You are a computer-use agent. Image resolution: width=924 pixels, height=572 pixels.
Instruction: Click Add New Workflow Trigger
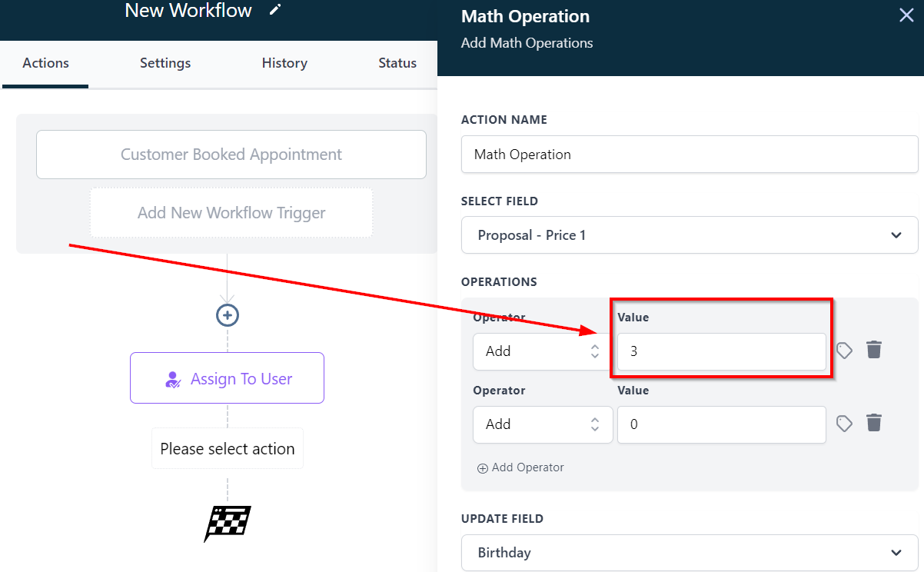click(x=231, y=213)
